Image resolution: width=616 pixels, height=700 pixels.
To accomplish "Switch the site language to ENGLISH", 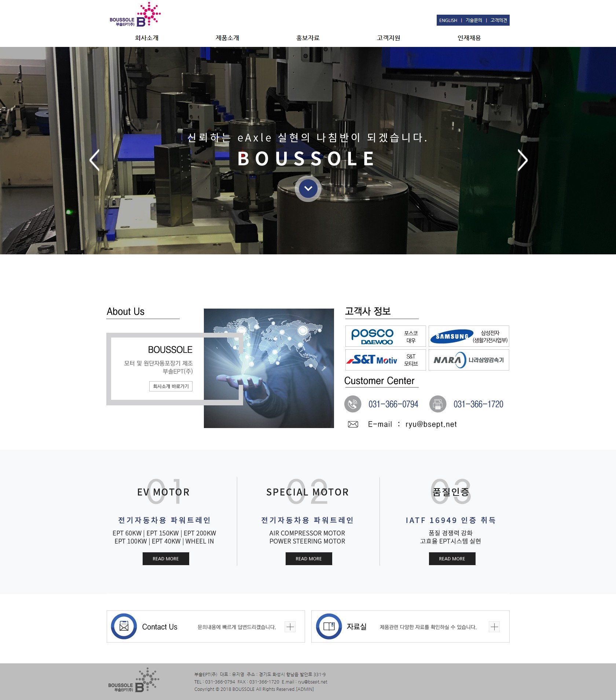I will [x=448, y=20].
